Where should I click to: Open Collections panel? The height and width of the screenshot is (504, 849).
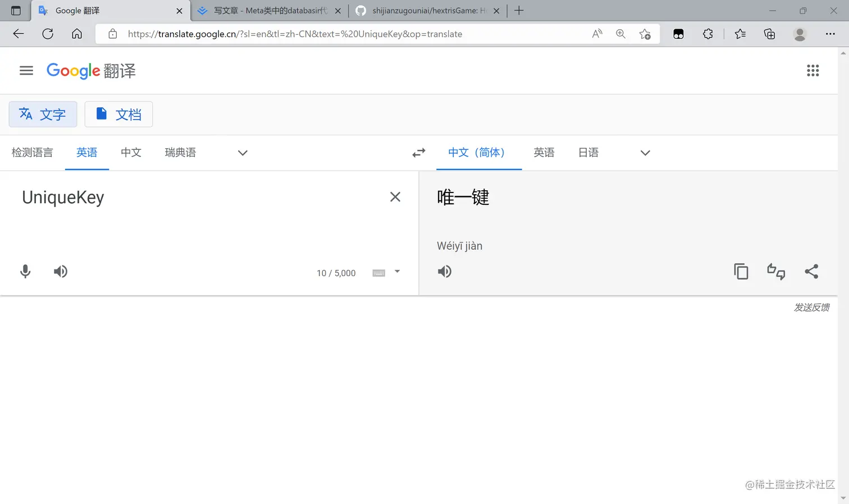(x=770, y=34)
